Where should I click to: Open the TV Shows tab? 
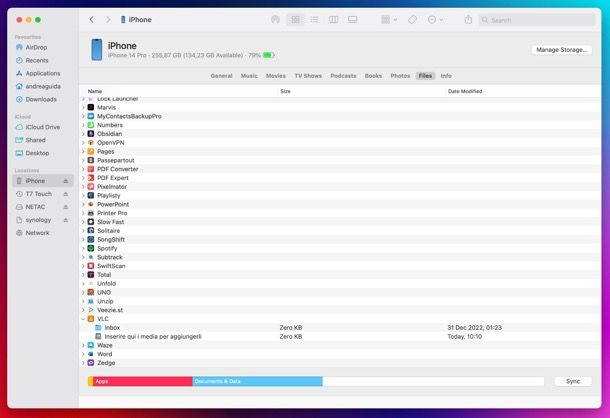tap(308, 76)
